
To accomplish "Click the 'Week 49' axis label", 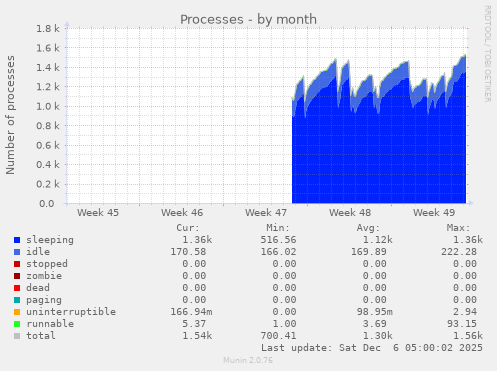I will pos(434,213).
